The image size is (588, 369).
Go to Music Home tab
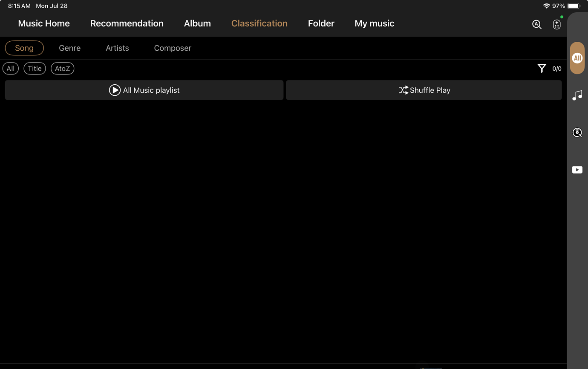pos(44,23)
